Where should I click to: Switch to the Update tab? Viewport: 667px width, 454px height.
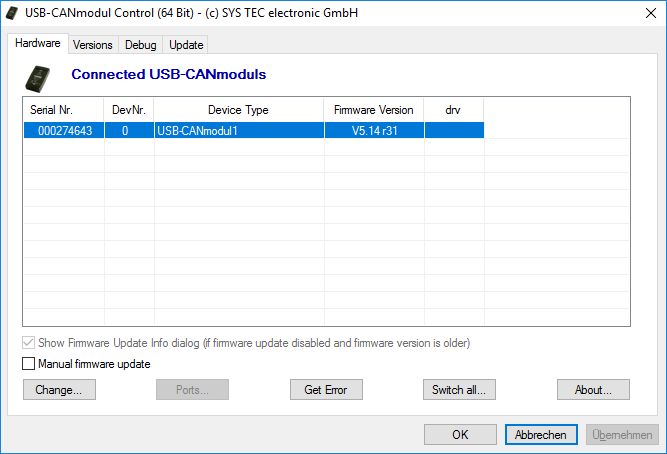[186, 45]
